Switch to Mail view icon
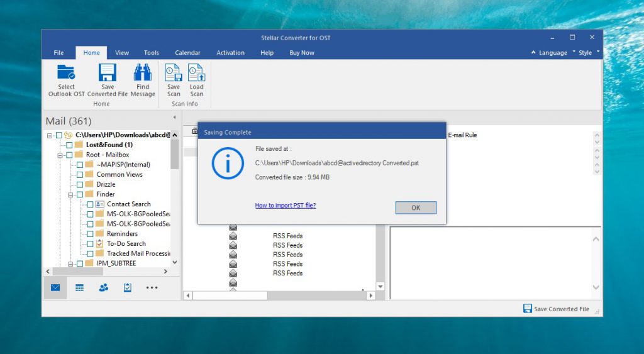The image size is (644, 354). tap(55, 287)
